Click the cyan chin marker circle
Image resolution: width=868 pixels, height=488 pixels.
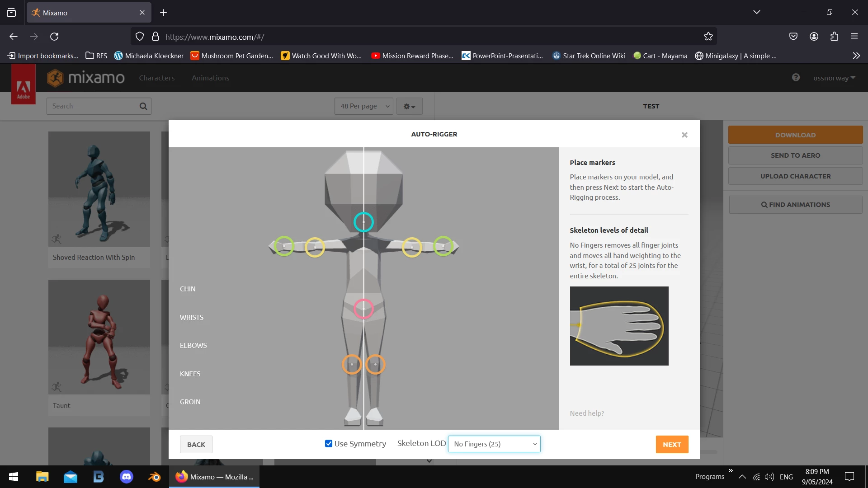pyautogui.click(x=363, y=222)
